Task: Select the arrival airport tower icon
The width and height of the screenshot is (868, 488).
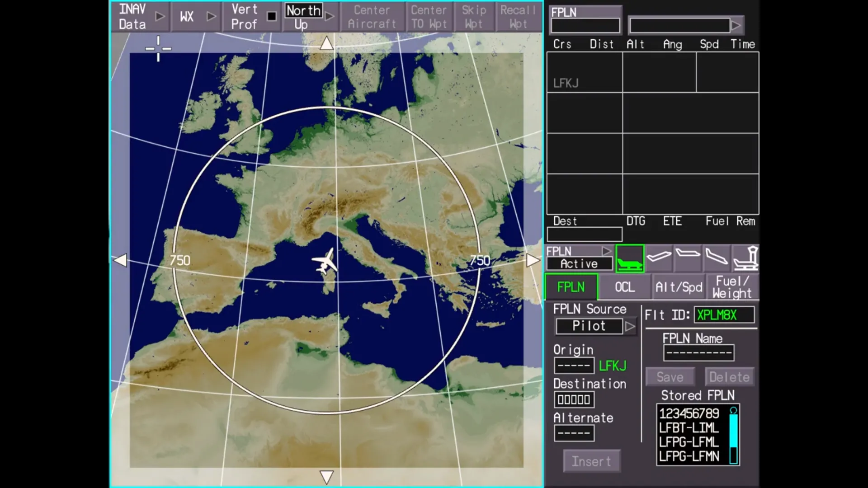Action: 745,258
